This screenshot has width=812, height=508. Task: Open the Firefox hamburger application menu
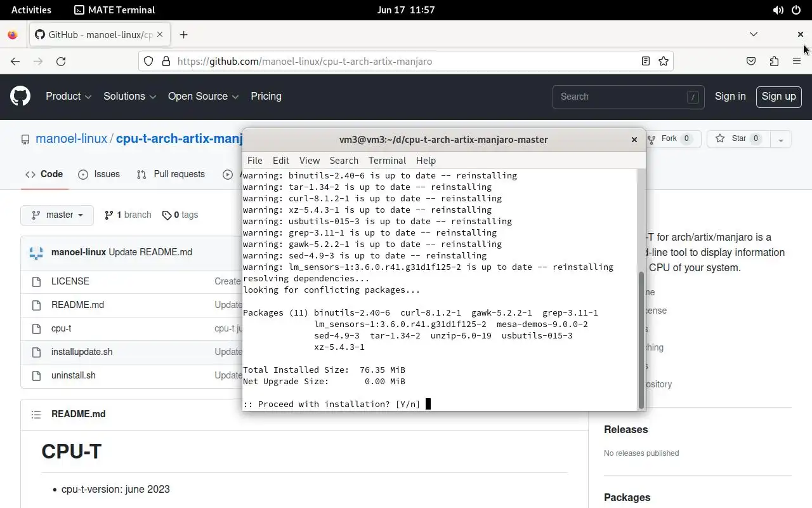coord(797,62)
